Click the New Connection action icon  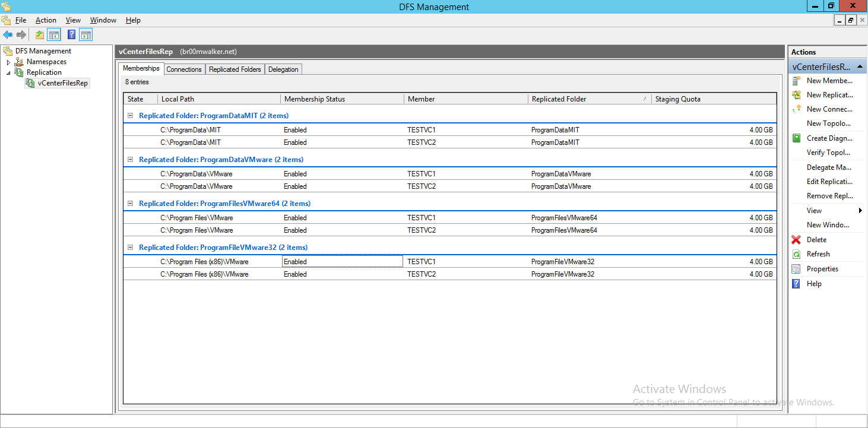tap(796, 109)
